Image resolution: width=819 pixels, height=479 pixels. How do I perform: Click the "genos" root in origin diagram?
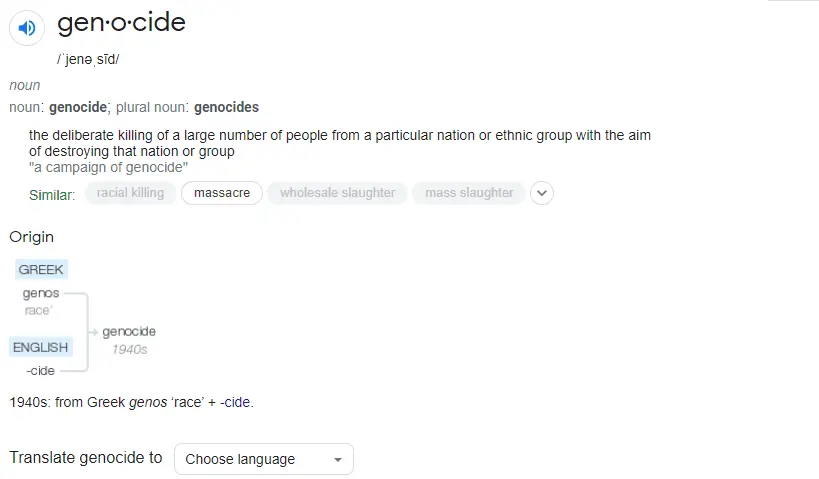click(41, 293)
